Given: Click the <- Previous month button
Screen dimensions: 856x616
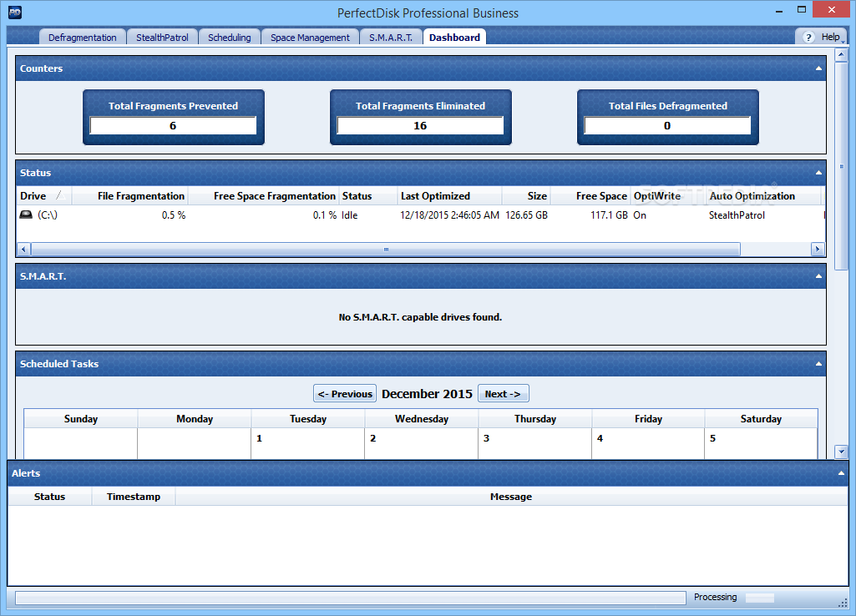Looking at the screenshot, I should tap(345, 393).
